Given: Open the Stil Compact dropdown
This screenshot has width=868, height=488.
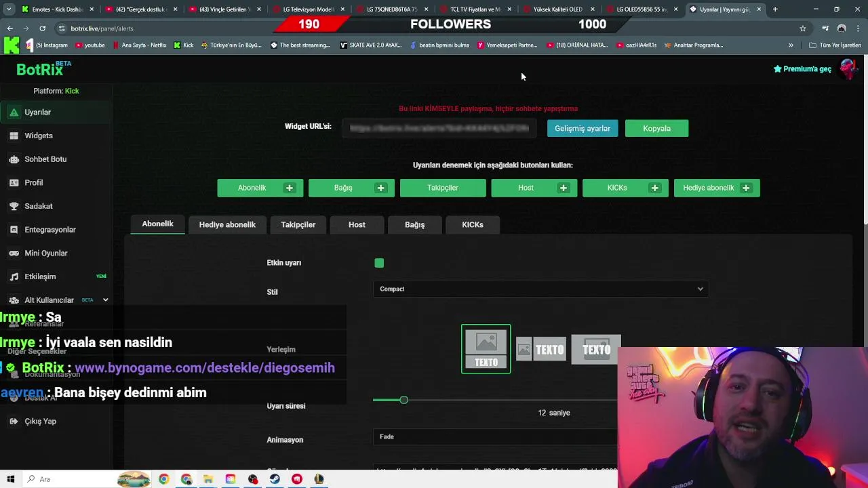Looking at the screenshot, I should 540,289.
